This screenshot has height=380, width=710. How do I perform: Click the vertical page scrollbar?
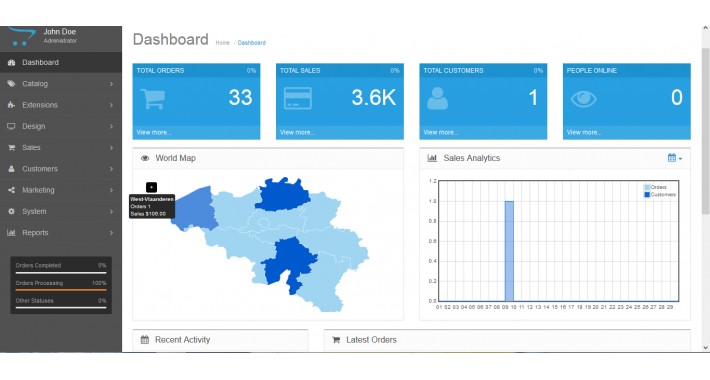tap(705, 131)
